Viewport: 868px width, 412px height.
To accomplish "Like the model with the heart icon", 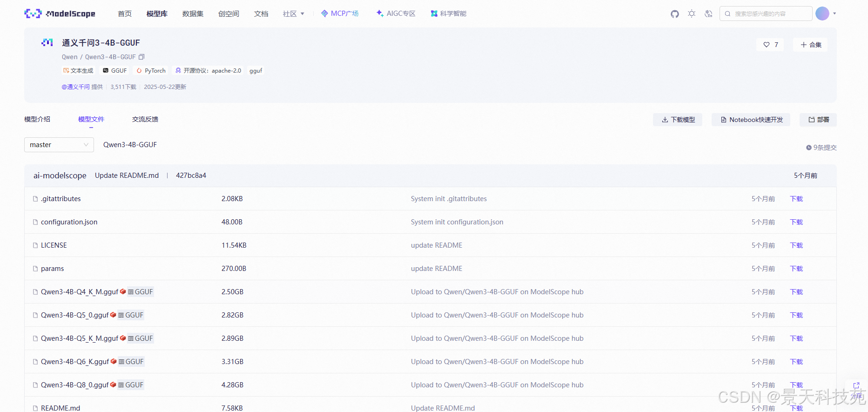I will coord(767,45).
